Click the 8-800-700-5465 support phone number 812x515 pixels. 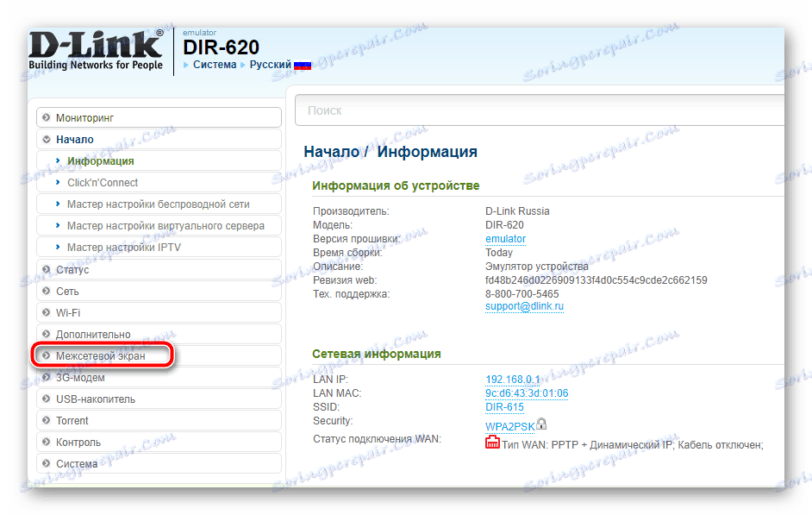522,294
